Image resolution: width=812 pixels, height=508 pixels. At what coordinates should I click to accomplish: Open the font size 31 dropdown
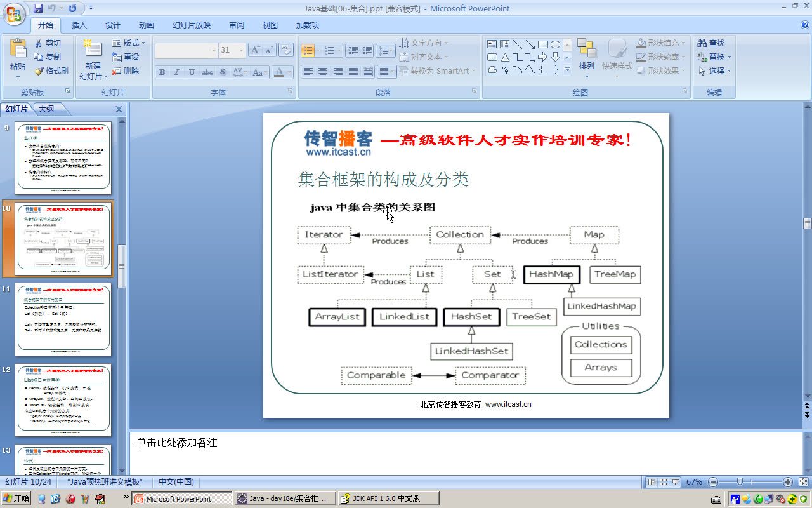tap(241, 50)
